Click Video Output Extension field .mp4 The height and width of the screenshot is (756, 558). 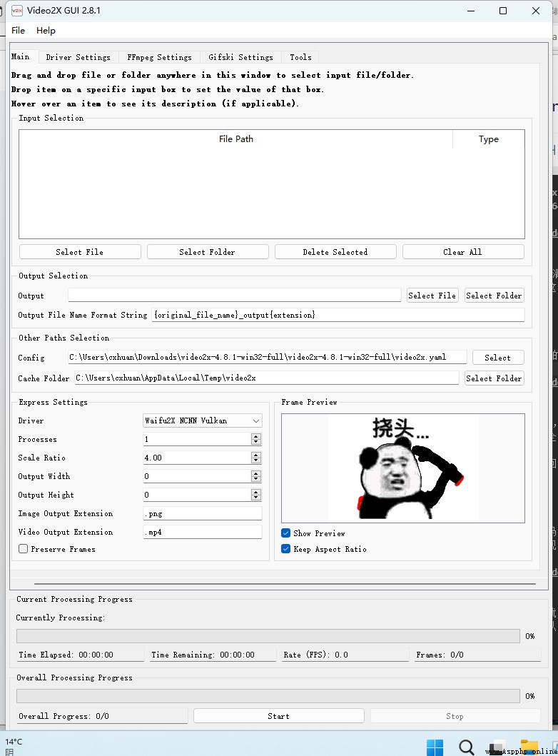tap(203, 532)
